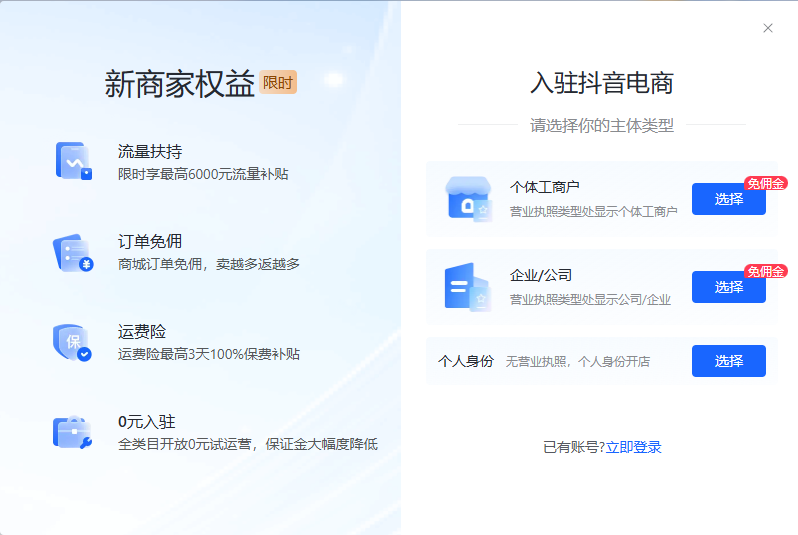
Task: Open the 立即登录 login link
Action: [x=634, y=447]
